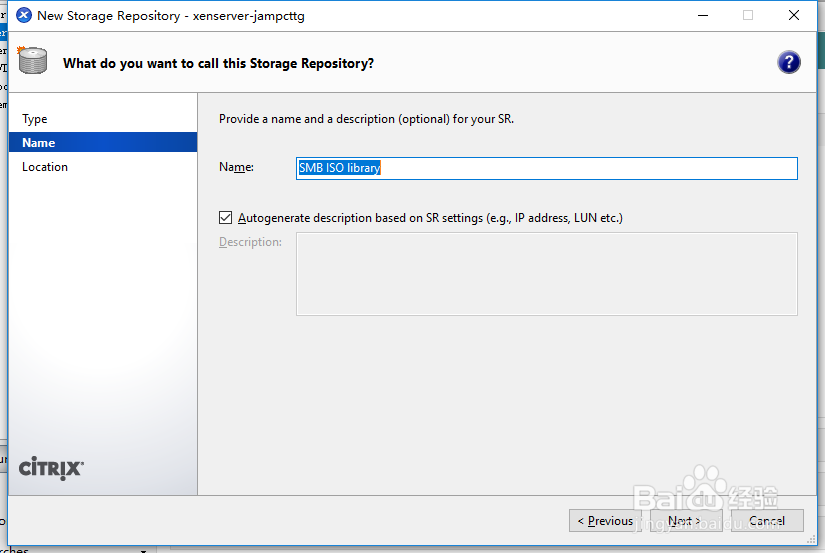The image size is (825, 553).
Task: Cancel the New Storage Repository wizard
Action: click(767, 520)
